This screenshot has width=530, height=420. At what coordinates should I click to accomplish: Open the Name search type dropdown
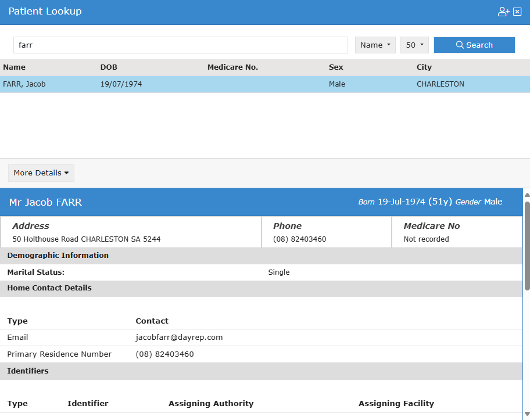coord(375,45)
